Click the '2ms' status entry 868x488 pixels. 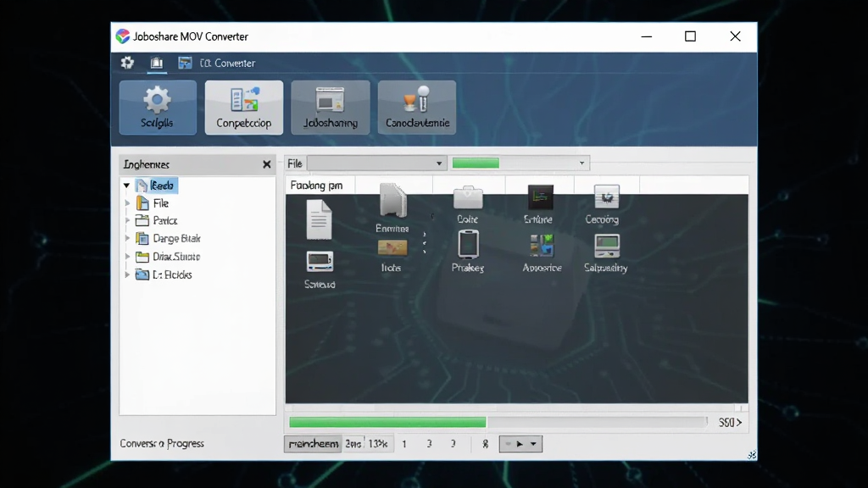point(353,444)
